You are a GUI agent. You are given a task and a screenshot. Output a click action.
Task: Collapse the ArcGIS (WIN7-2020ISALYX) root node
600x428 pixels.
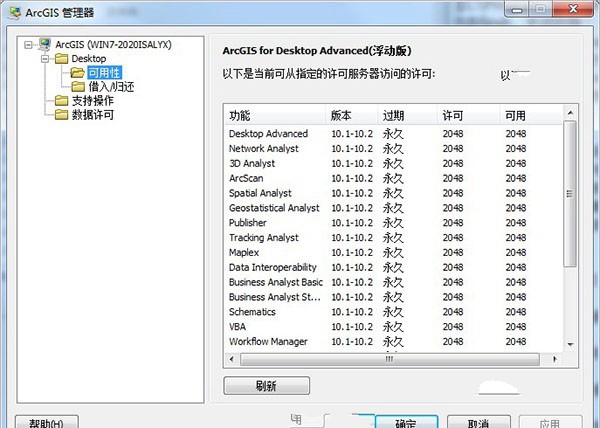click(x=28, y=45)
